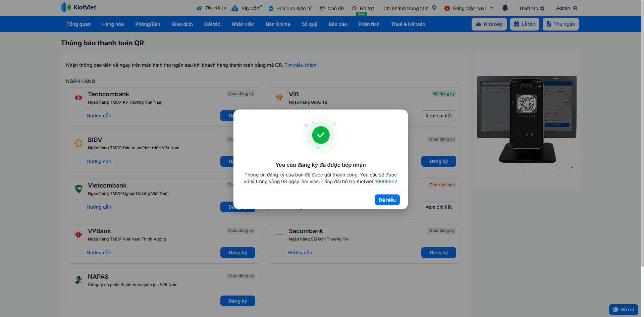
Task: Open the Bán Online menu
Action: 278,24
